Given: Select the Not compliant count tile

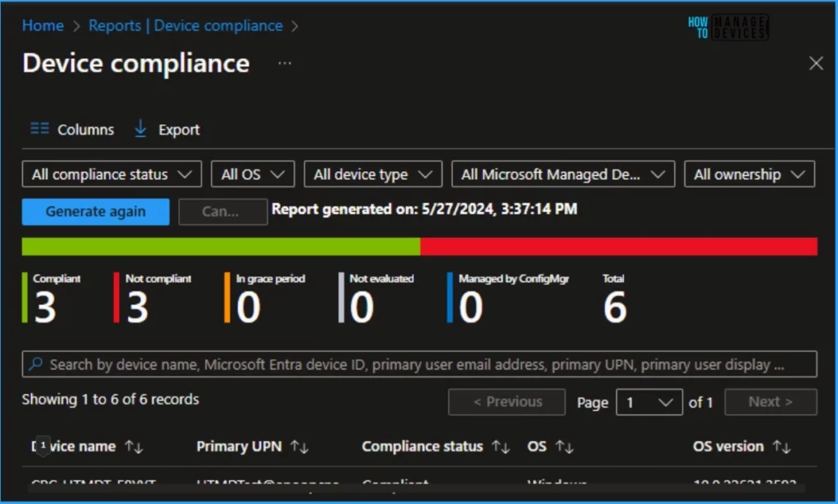Looking at the screenshot, I should pyautogui.click(x=152, y=298).
